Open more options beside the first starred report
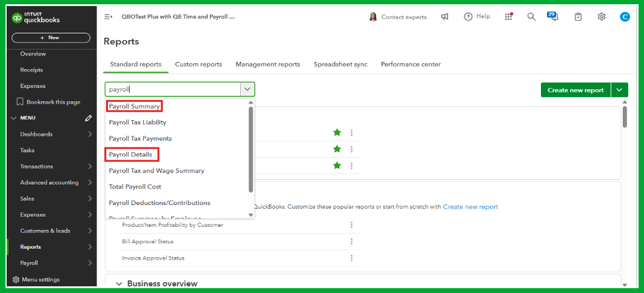Image resolution: width=644 pixels, height=293 pixels. pos(352,133)
